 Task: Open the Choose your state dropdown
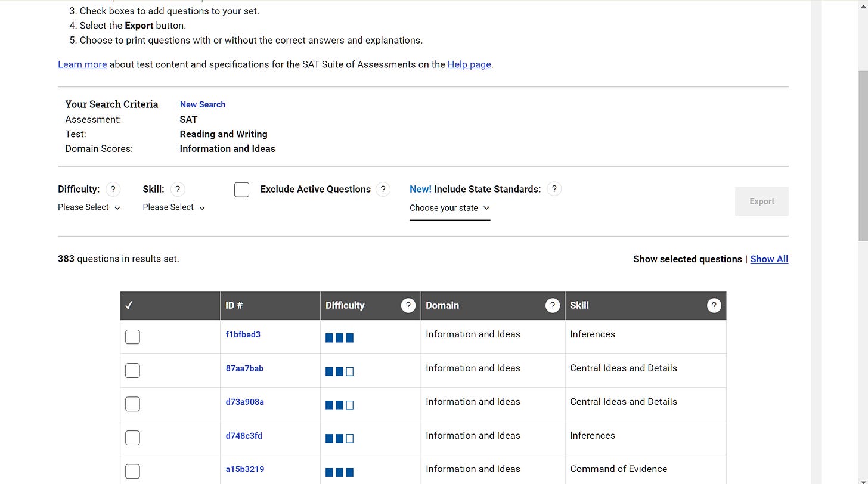point(450,208)
